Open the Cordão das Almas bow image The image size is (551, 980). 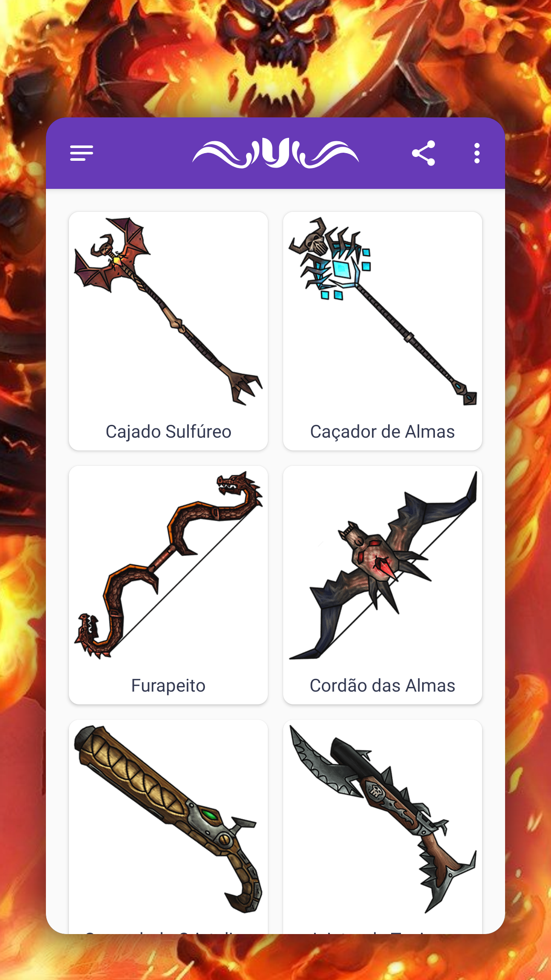[383, 565]
